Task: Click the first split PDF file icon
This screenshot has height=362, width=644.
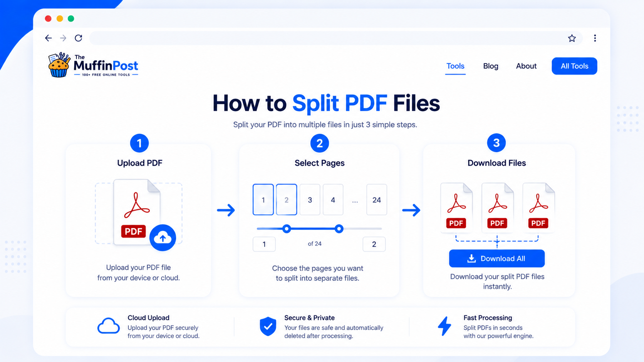Action: click(x=456, y=207)
